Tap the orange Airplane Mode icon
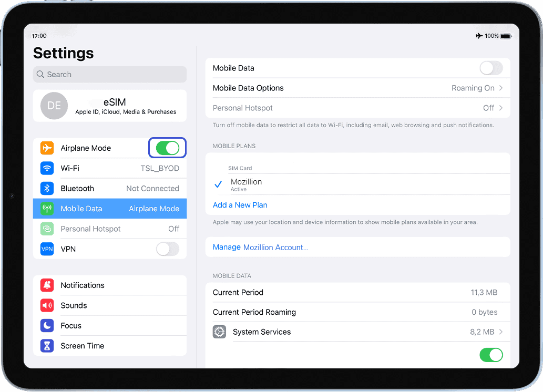The width and height of the screenshot is (543, 392). click(x=47, y=148)
